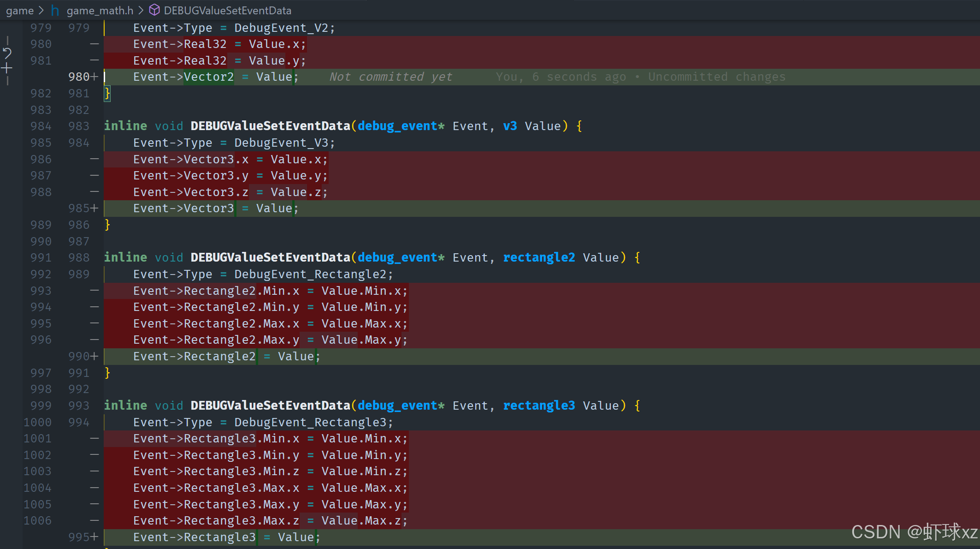
Task: Click the rectangle3 type in the function signature
Action: click(x=539, y=406)
